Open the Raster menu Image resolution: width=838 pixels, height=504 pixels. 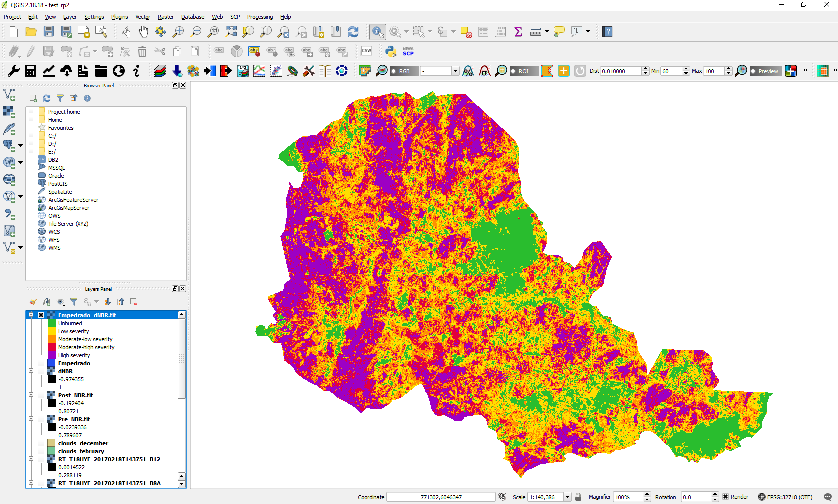[165, 17]
